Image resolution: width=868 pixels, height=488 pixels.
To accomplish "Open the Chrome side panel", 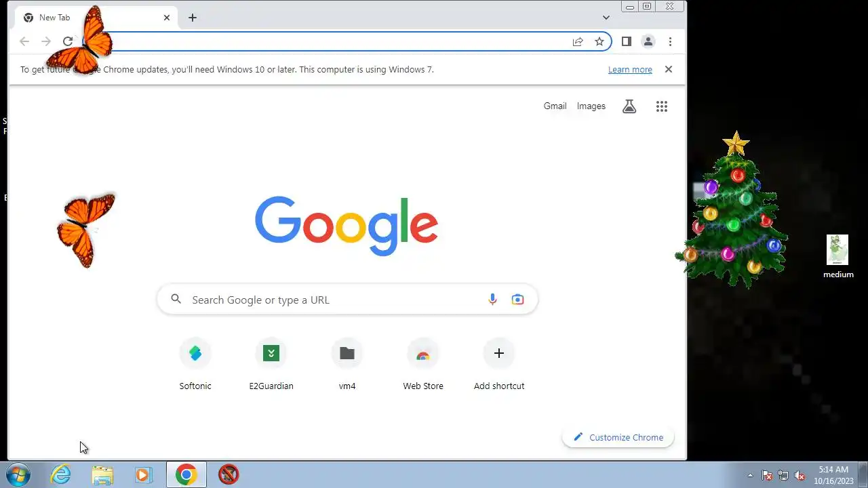I will (627, 41).
